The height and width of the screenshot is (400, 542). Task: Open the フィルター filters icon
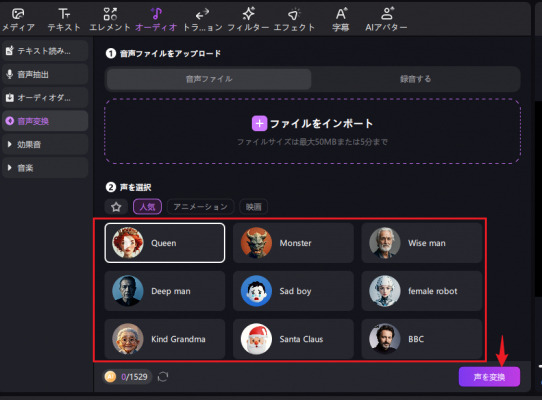pyautogui.click(x=248, y=14)
